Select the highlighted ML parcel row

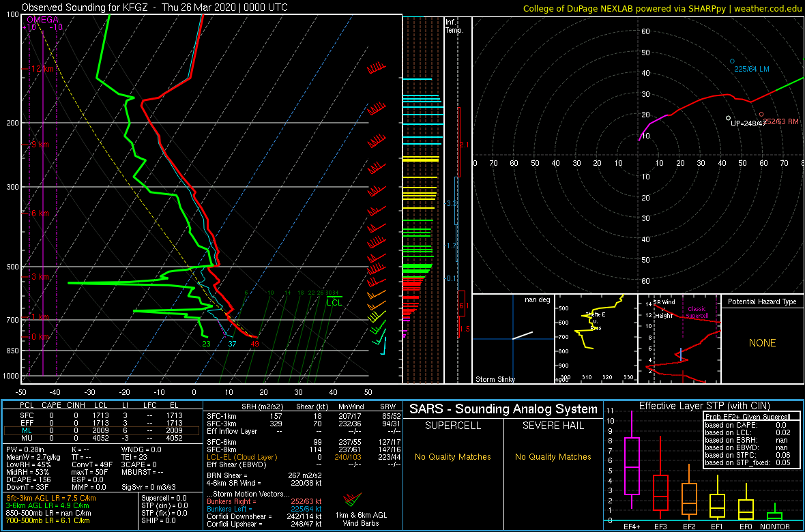tap(101, 430)
